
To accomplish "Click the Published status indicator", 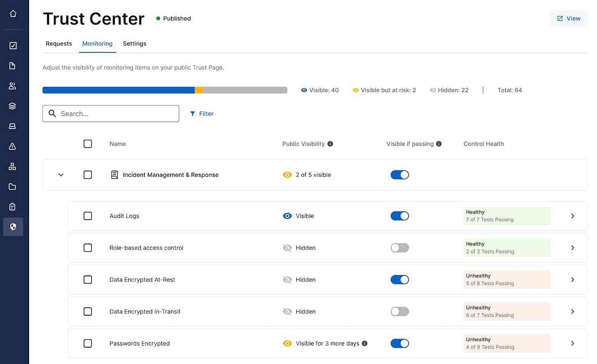I will (x=173, y=18).
